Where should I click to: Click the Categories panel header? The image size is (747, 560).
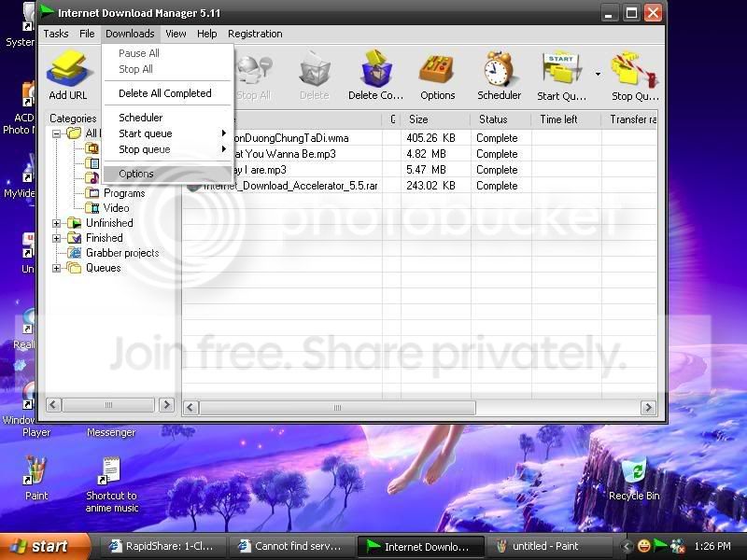[73, 119]
